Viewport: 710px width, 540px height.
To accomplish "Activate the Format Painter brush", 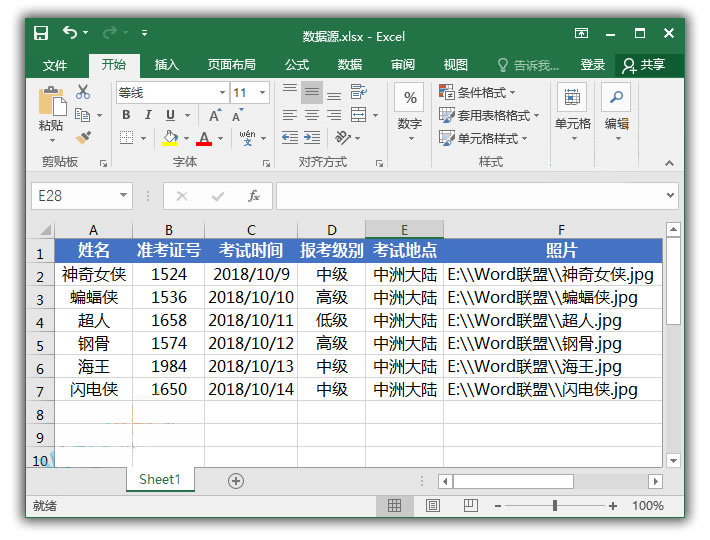I will 83,138.
